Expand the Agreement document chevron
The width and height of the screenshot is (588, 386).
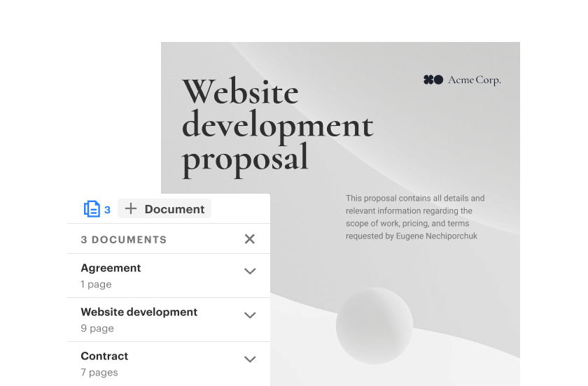(x=250, y=271)
